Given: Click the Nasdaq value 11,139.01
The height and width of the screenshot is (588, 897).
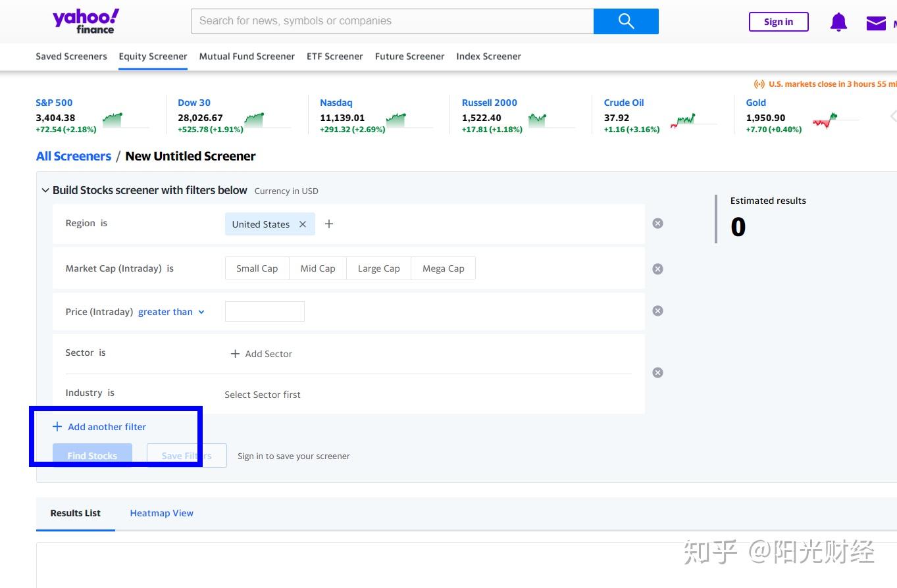Looking at the screenshot, I should coord(342,118).
